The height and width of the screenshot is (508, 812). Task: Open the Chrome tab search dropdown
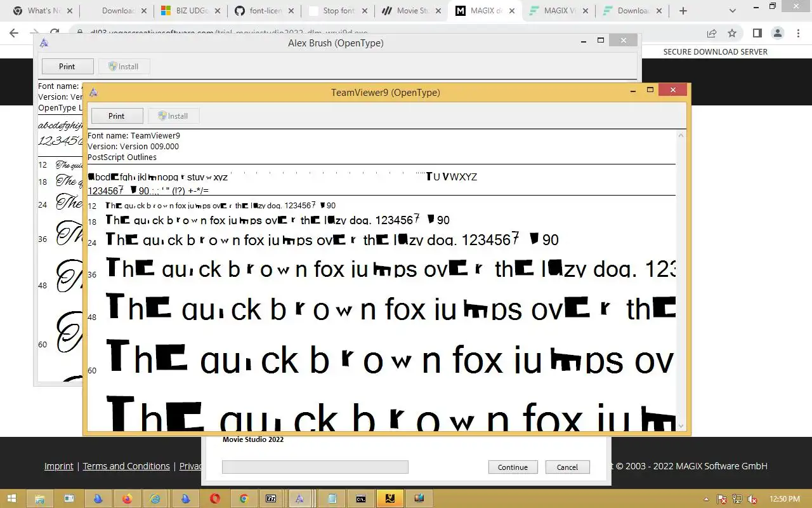(x=734, y=11)
